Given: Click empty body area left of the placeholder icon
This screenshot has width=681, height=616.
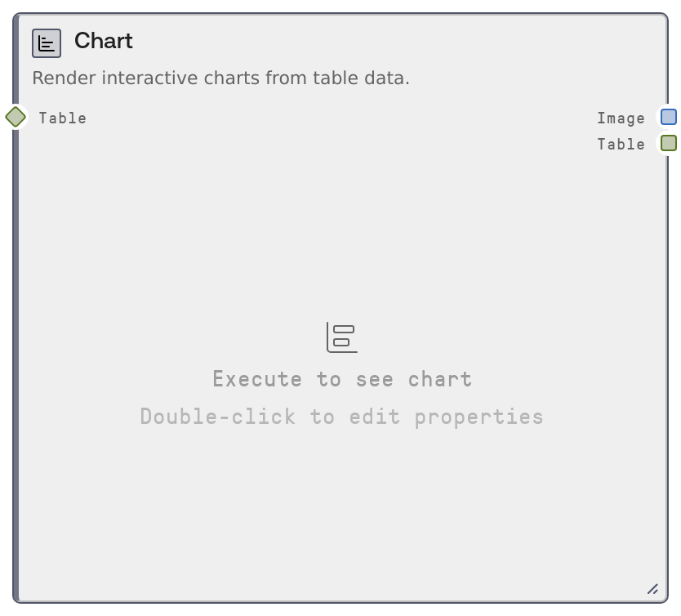Looking at the screenshot, I should point(163,337).
